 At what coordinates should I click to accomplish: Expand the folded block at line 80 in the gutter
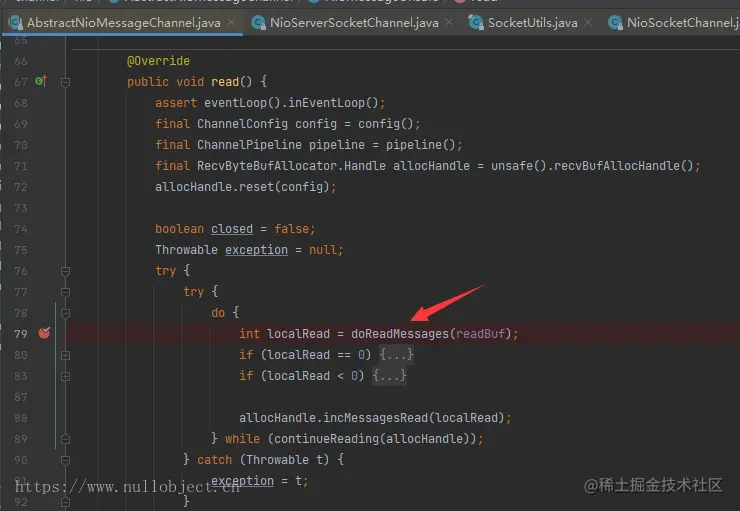pyautogui.click(x=66, y=355)
